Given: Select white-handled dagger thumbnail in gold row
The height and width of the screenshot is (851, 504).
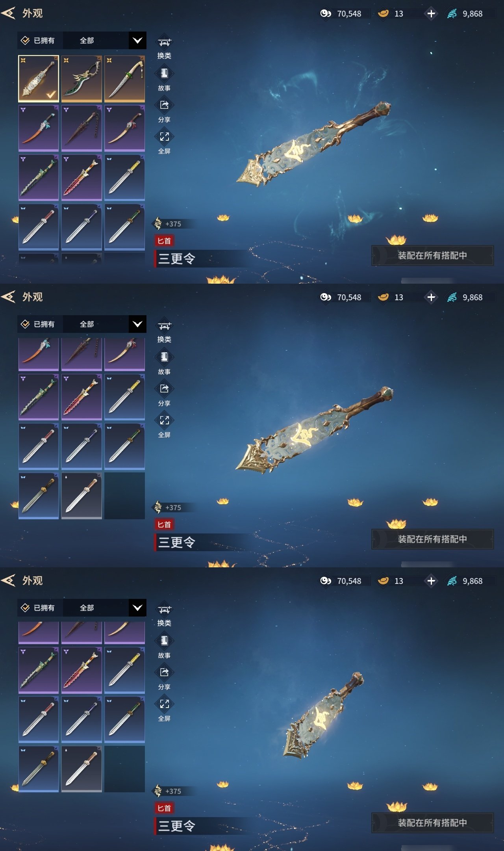Looking at the screenshot, I should (x=124, y=78).
